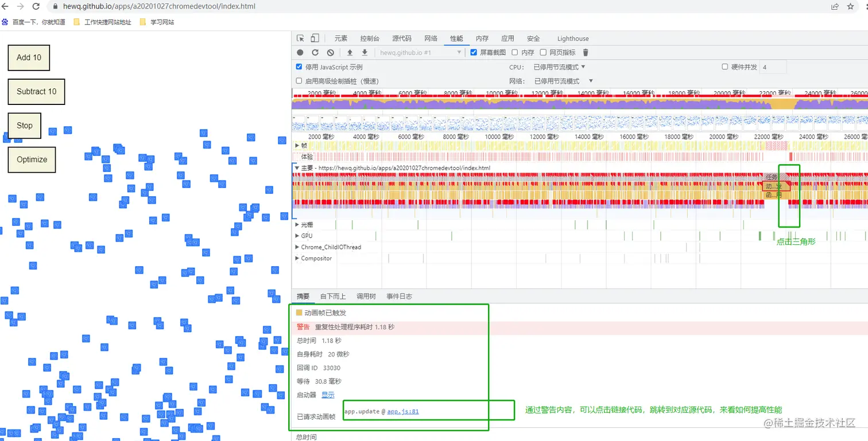868x441 pixels.
Task: Select the 性能 tab
Action: coord(456,38)
